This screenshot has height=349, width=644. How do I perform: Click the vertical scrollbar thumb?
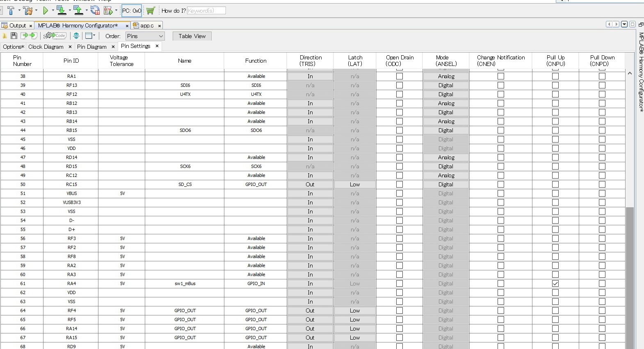630,279
